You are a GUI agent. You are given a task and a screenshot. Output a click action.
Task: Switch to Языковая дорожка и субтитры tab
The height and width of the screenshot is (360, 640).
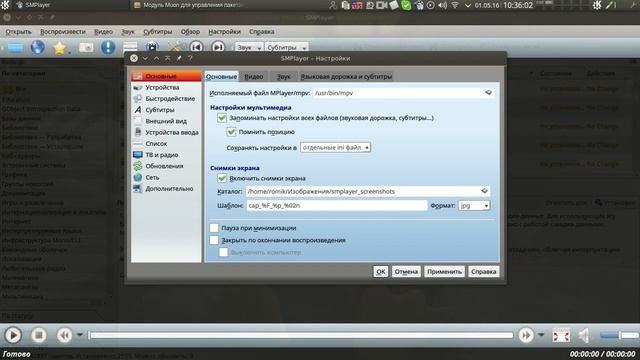tap(346, 76)
